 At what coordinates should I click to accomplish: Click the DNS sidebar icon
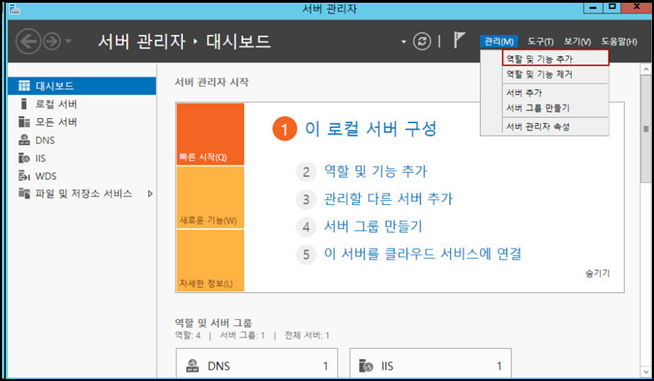click(24, 140)
